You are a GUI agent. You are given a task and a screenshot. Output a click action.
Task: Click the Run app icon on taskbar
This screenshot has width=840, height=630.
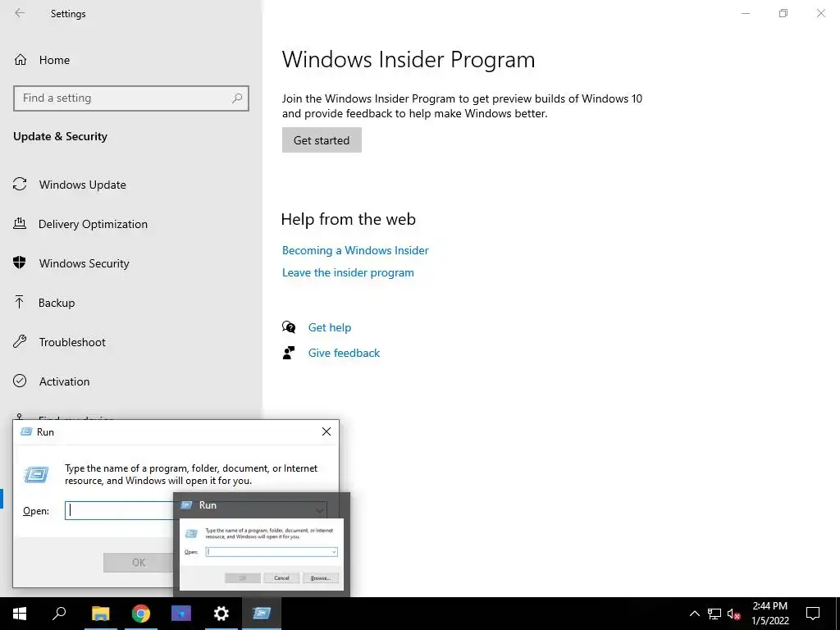point(262,614)
